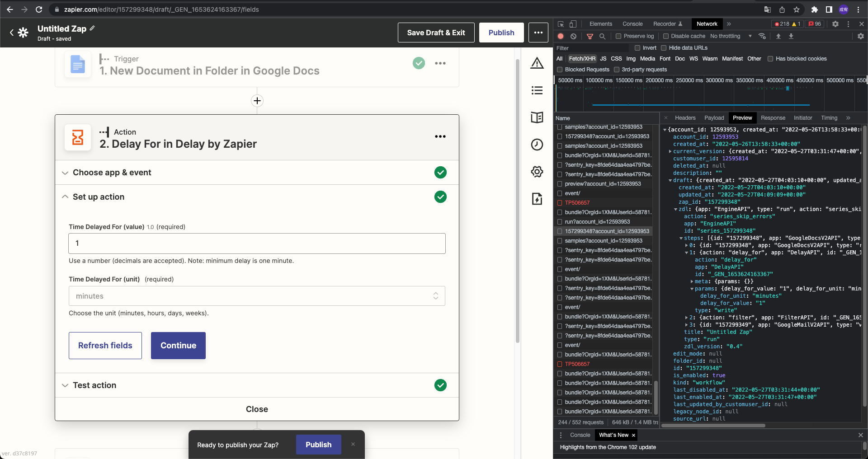Viewport: 868px width, 459px height.
Task: Open Network panel settings gear
Action: point(861,36)
